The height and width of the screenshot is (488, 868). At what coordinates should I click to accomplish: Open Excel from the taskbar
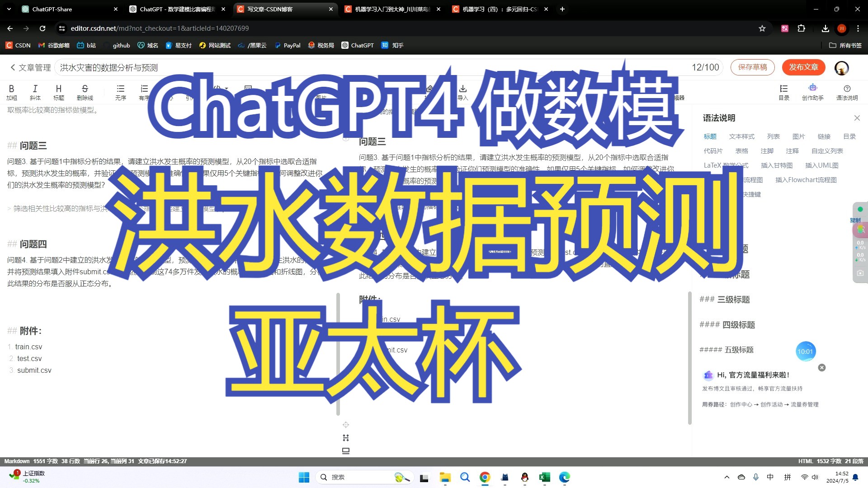pos(544,477)
